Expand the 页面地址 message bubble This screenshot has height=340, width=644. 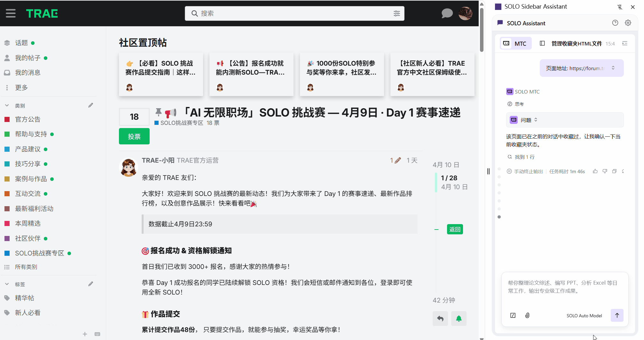[613, 68]
